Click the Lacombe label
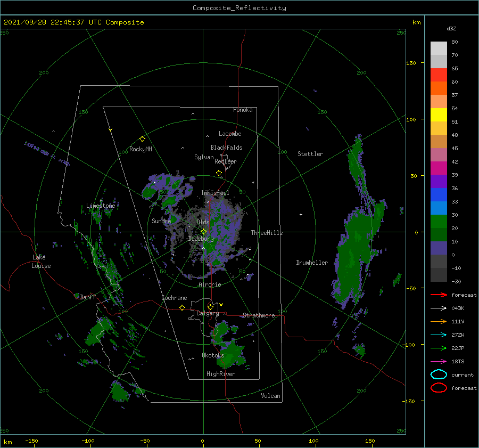Screen dimensions: 479x448 230,134
